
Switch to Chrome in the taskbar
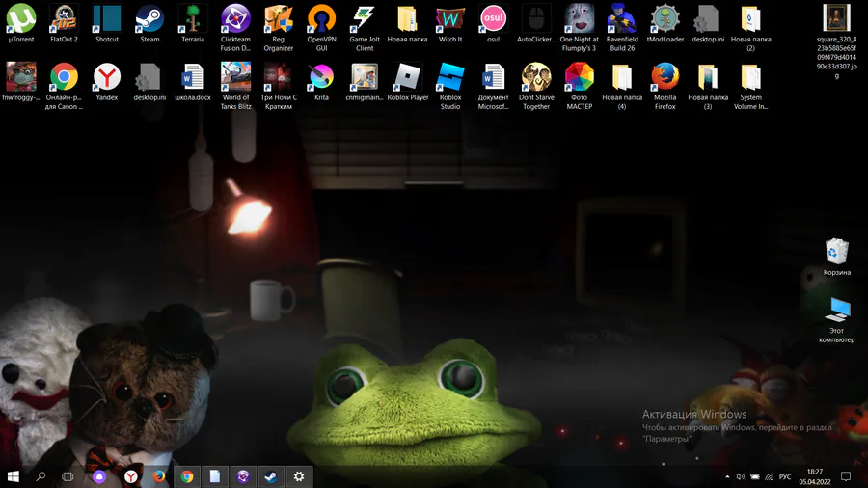(x=187, y=476)
